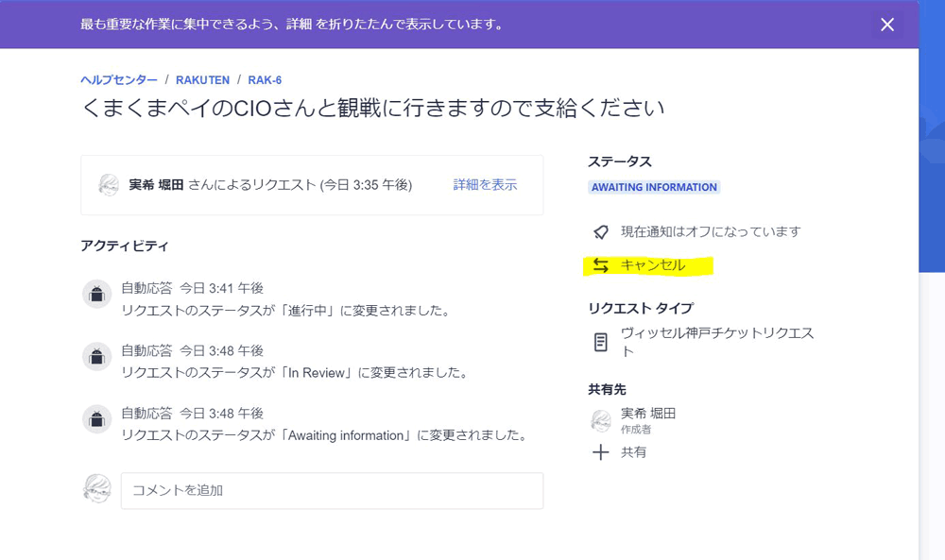Click the plus icon next to 共有

[x=600, y=452]
